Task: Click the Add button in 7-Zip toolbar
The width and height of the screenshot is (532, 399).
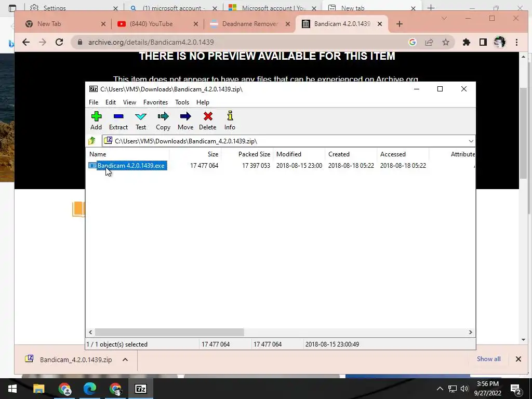Action: pos(96,121)
